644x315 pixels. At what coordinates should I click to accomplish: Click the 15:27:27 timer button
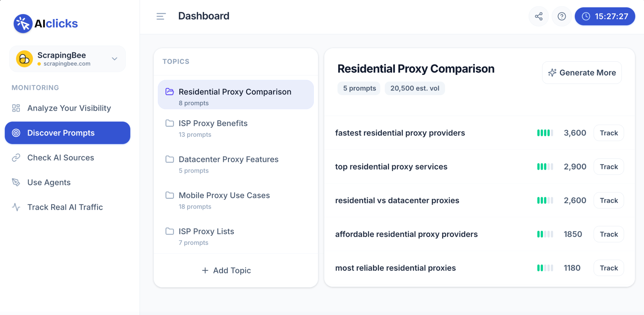tap(605, 16)
